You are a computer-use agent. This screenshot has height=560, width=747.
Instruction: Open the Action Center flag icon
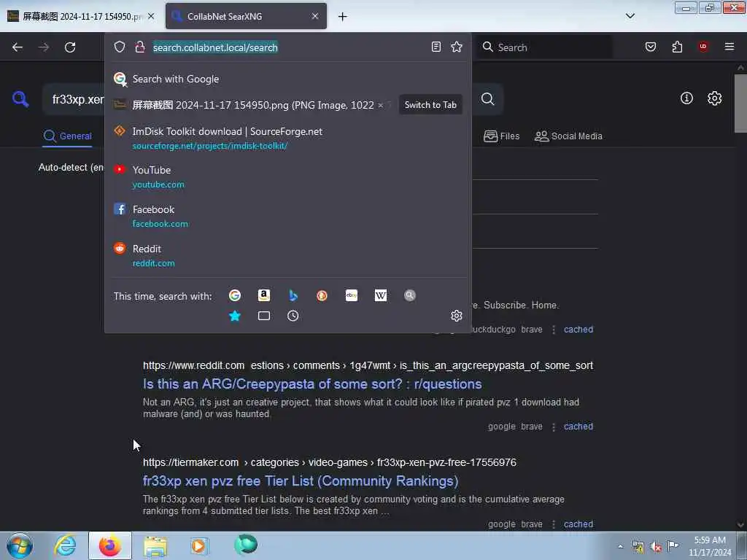click(x=673, y=545)
